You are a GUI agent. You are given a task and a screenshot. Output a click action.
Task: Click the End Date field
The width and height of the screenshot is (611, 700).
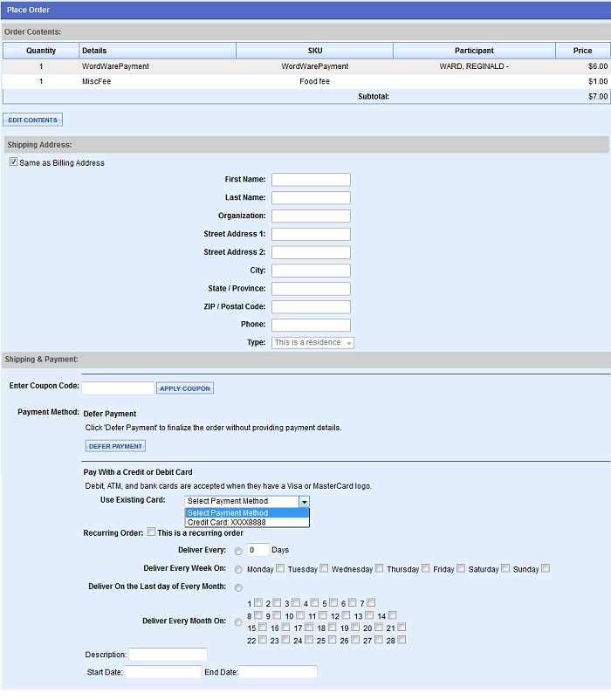pos(278,672)
